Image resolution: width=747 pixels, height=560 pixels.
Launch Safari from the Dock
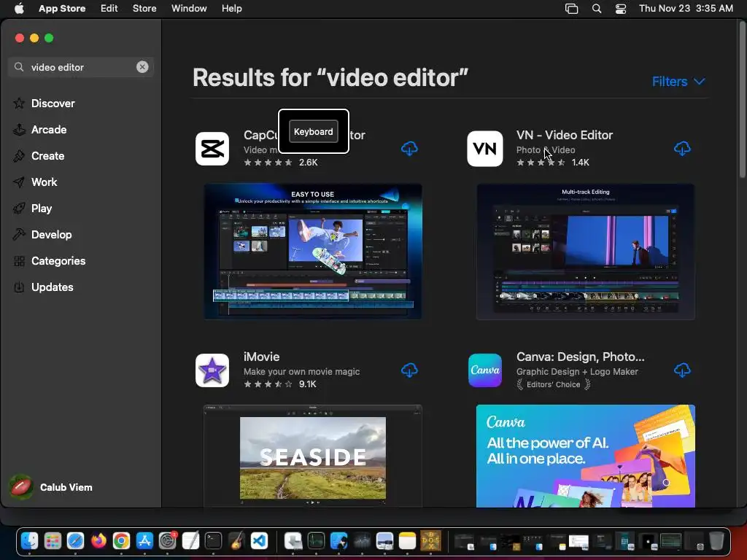75,541
